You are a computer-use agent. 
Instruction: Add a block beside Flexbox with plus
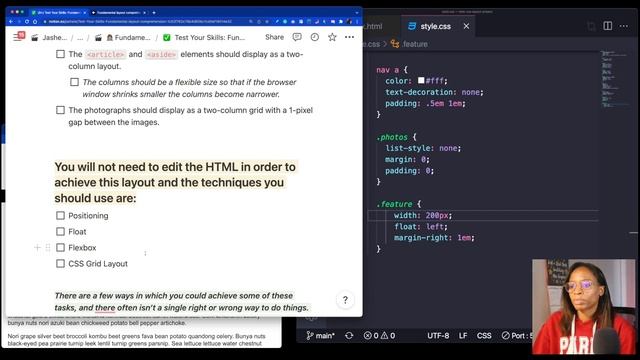[x=37, y=248]
